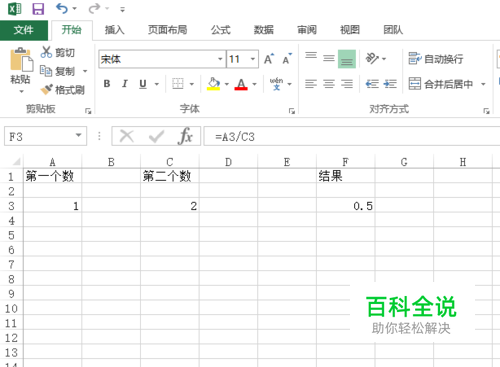This screenshot has height=367, width=500.
Task: Switch to the Review (审阅) tab
Action: (307, 30)
